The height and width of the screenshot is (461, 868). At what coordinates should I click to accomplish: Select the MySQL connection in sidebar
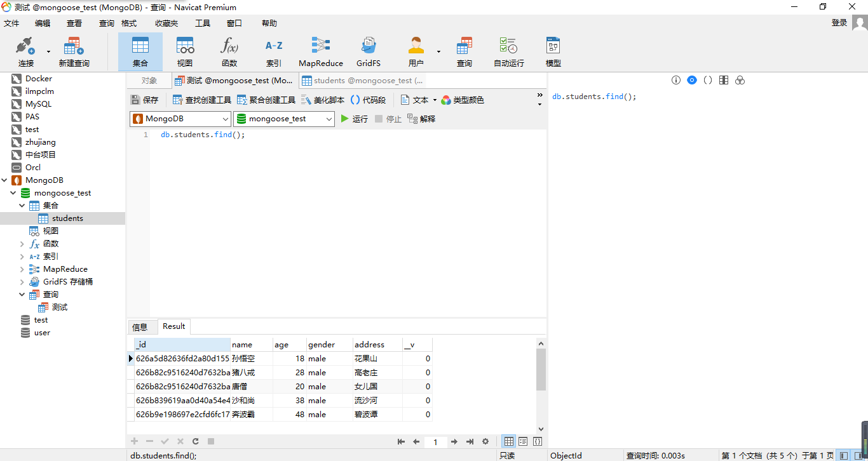(x=38, y=104)
